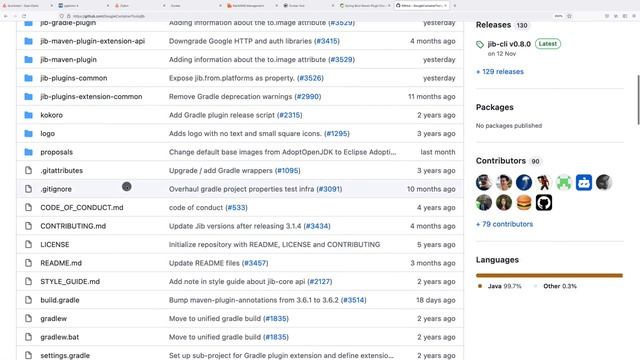Click the jib-plugins-common folder icon

[x=28, y=78]
